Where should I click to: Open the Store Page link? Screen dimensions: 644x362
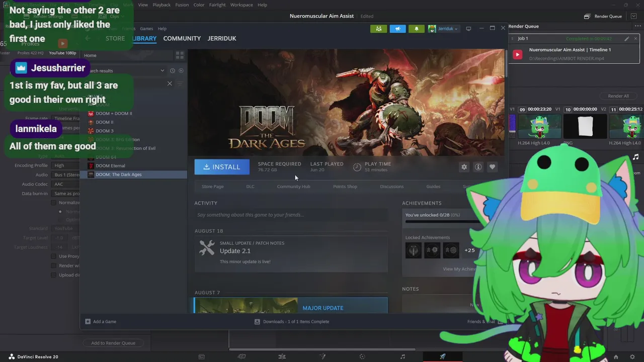(212, 187)
